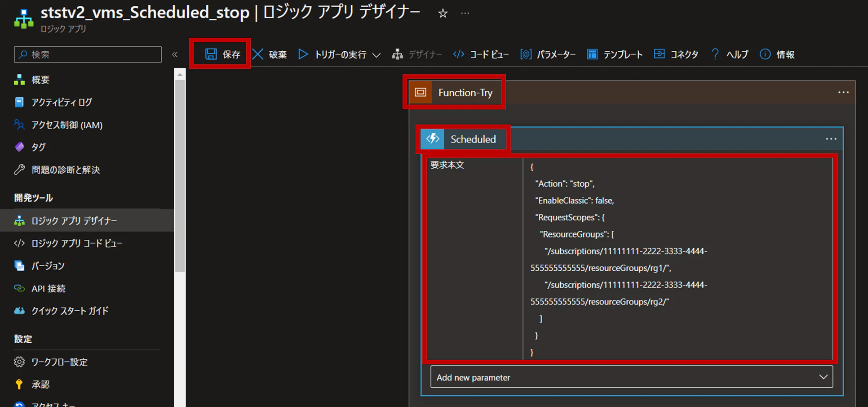Select ロジック アプリ デザイナー in sidebar

[87, 220]
